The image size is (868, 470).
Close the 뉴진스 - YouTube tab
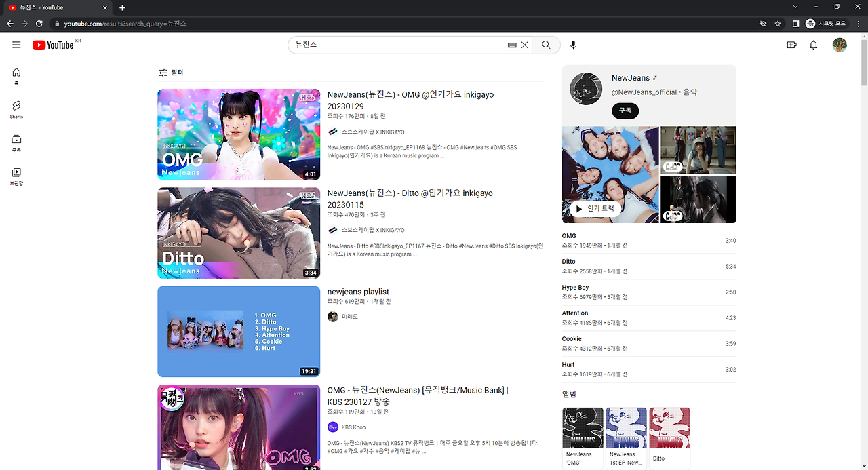pos(106,8)
